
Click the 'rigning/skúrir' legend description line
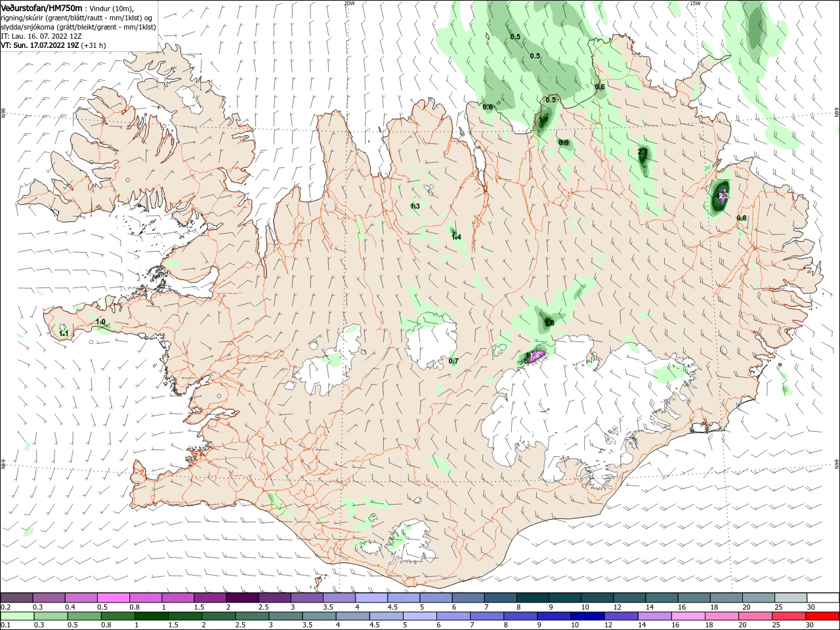pos(77,18)
